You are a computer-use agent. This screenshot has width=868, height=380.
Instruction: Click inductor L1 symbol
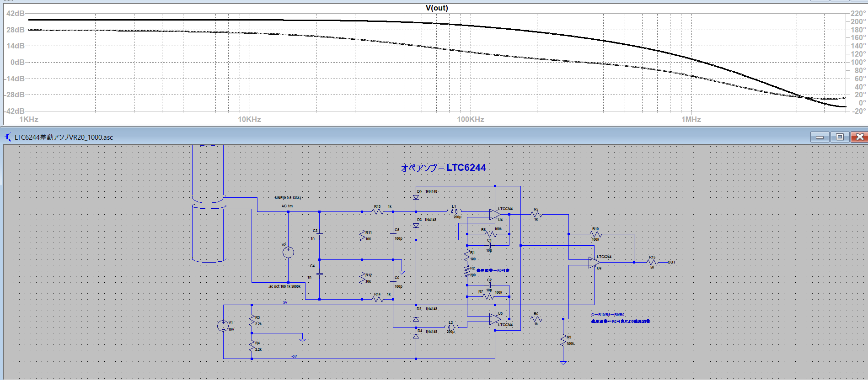454,211
